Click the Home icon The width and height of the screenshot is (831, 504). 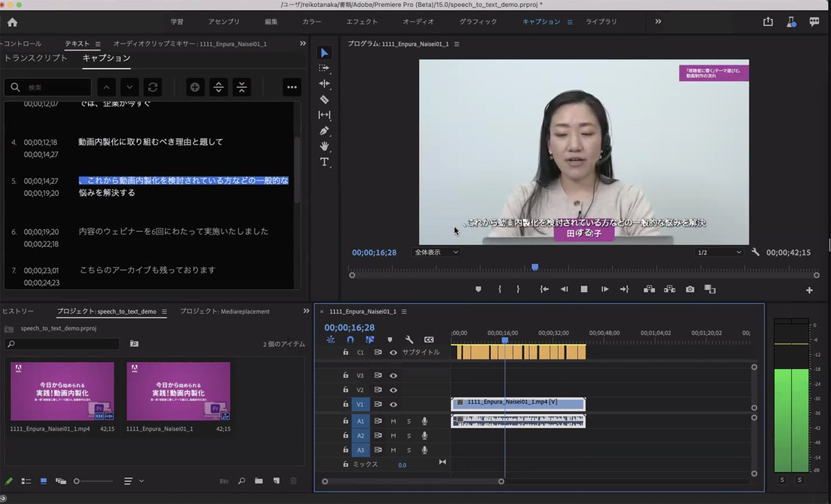click(x=12, y=22)
